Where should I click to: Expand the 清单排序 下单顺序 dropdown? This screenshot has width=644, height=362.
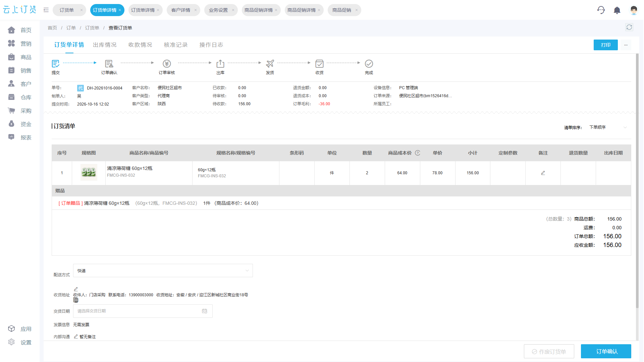click(608, 127)
